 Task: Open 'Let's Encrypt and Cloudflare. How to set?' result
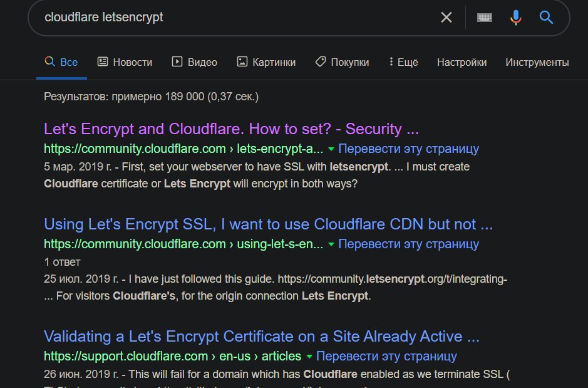tap(231, 129)
